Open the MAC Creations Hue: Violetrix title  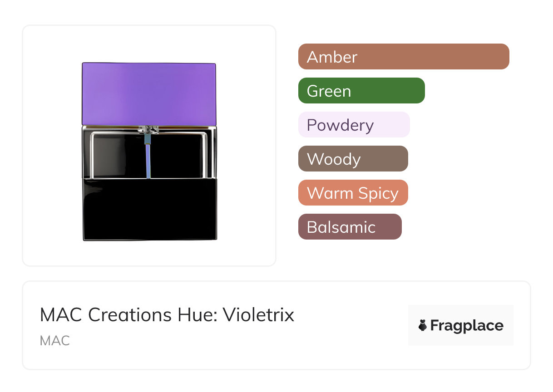coord(167,315)
